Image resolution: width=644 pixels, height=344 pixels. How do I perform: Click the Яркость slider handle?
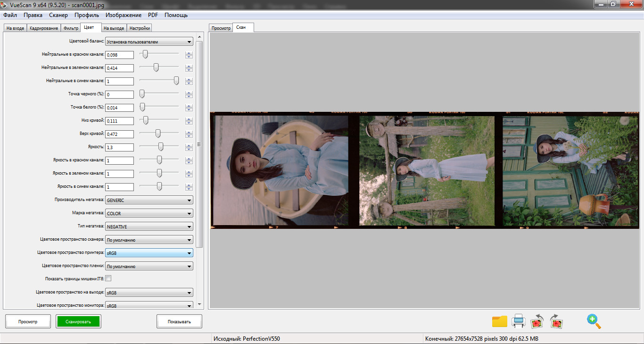point(161,147)
